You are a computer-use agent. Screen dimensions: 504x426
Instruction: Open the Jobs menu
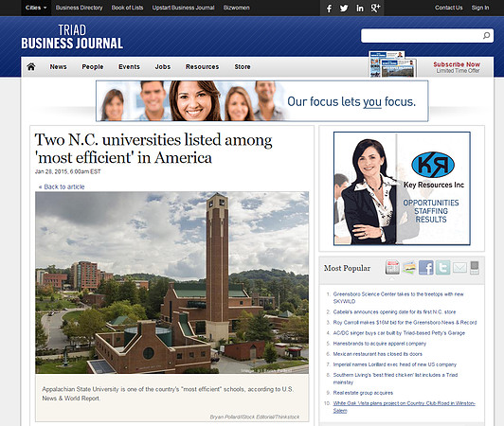pyautogui.click(x=163, y=67)
